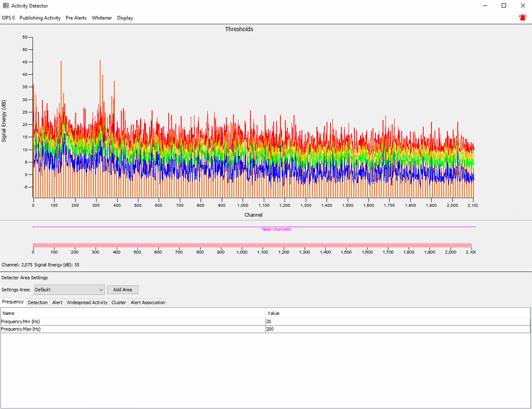The height and width of the screenshot is (409, 532).
Task: Click the Frequency Min value cell
Action: (x=397, y=322)
